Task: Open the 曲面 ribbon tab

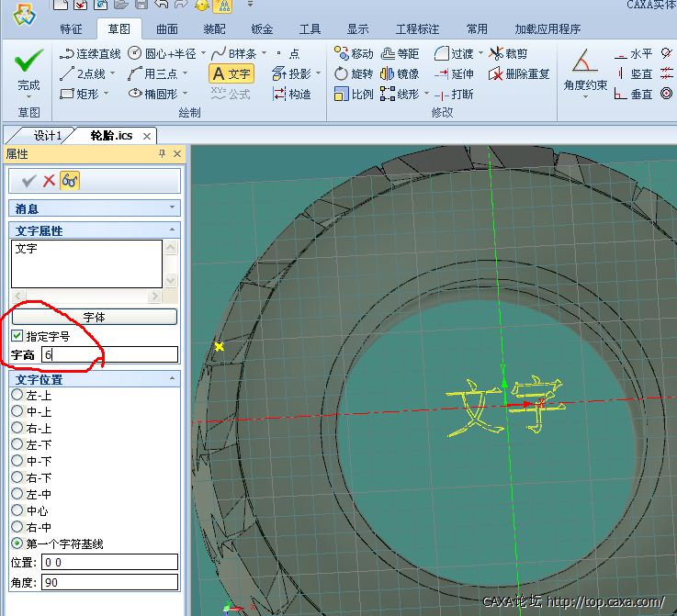Action: point(167,28)
